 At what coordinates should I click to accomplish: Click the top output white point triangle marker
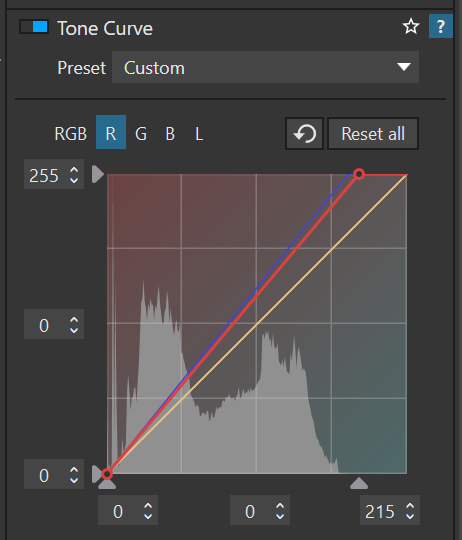click(x=98, y=174)
